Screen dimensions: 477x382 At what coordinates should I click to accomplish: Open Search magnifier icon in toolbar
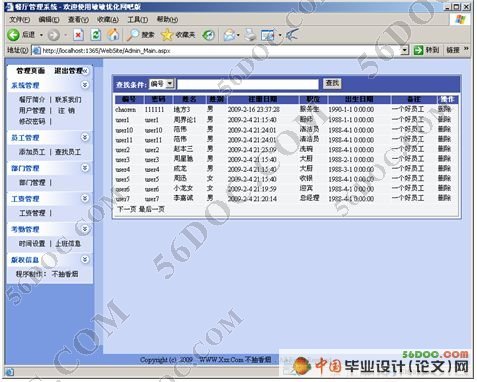(x=133, y=35)
